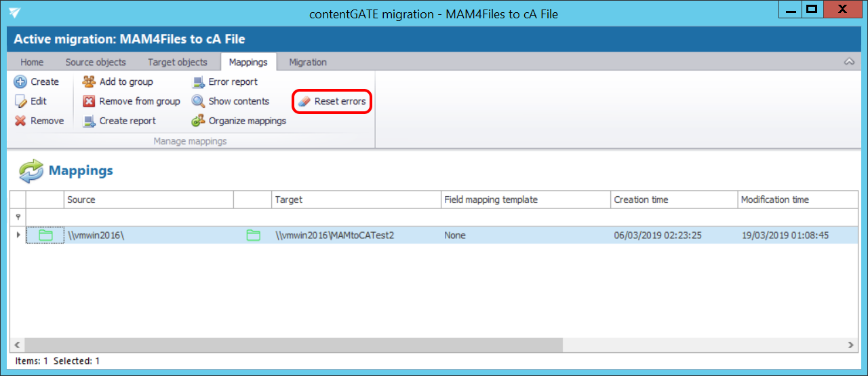The height and width of the screenshot is (376, 868).
Task: Select the \\vmwin2016\ source cell
Action: click(149, 235)
